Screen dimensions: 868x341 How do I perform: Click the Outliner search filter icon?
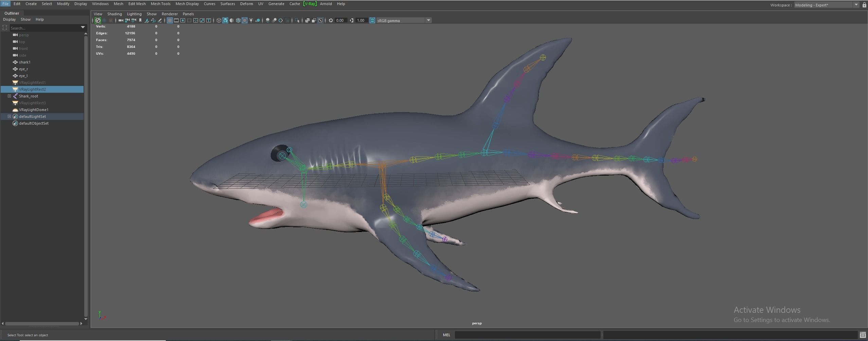(x=5, y=28)
